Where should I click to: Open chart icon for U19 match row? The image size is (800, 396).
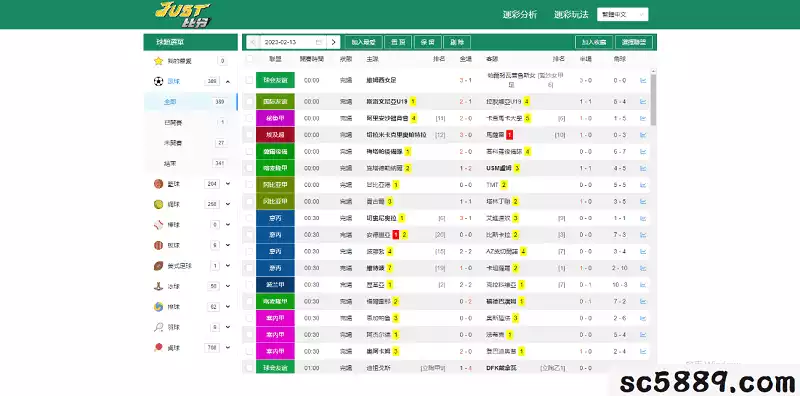tap(643, 102)
